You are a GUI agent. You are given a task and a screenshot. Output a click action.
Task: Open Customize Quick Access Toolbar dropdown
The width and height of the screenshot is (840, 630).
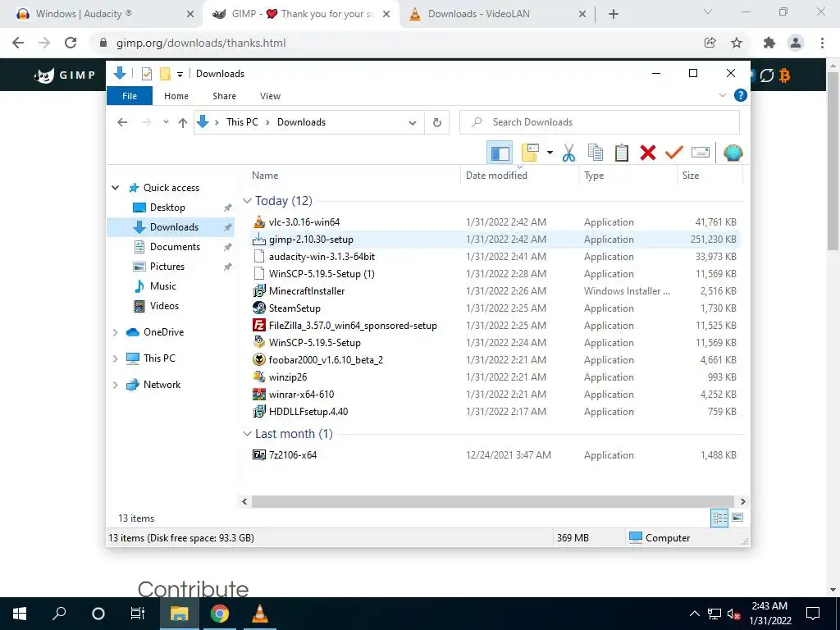[180, 75]
